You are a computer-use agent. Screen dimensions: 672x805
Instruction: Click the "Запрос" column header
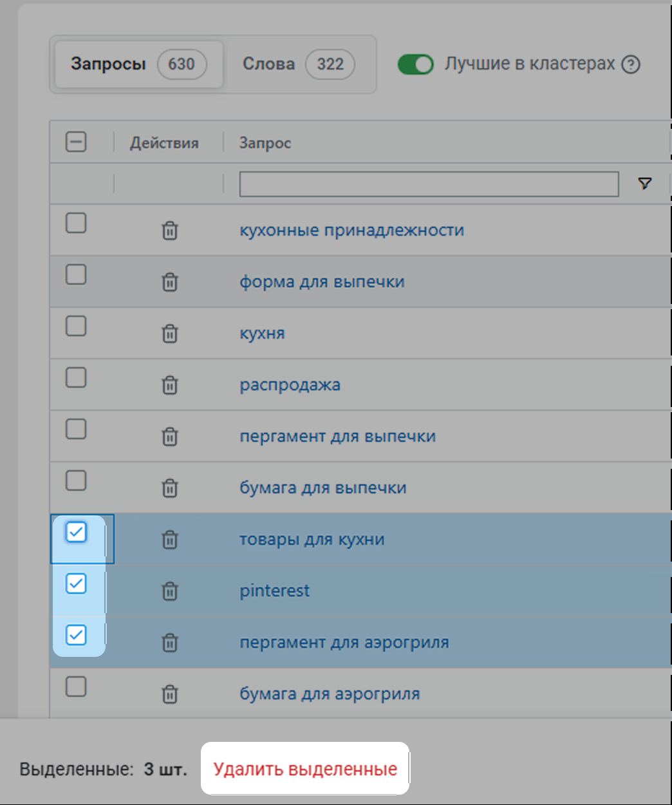tap(265, 143)
